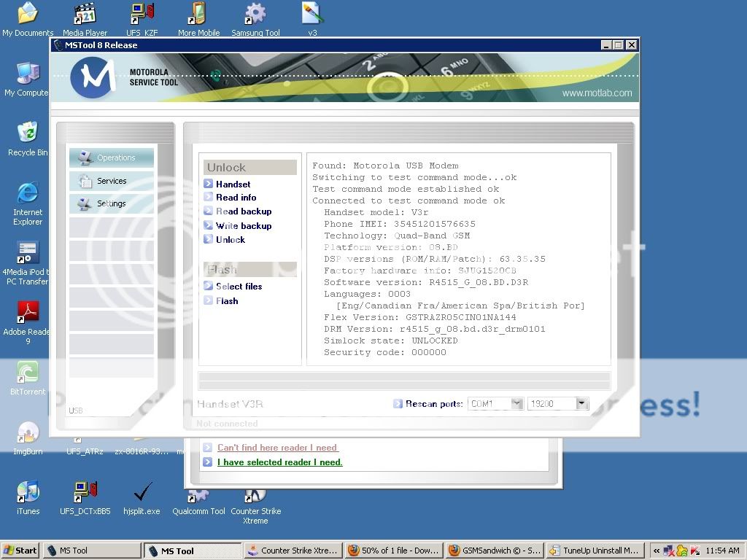Switch to GSMSandwich taskbar window

coord(492,551)
